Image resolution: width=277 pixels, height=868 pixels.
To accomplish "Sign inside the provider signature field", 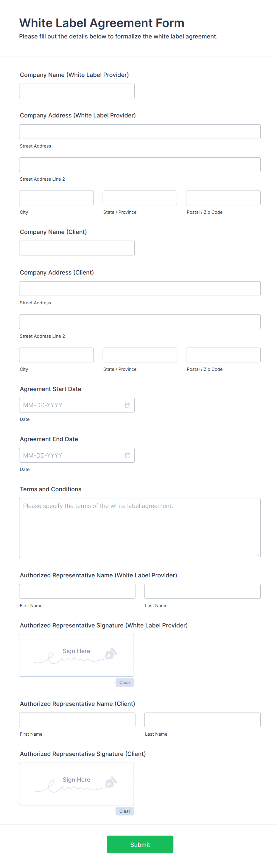I will [77, 655].
